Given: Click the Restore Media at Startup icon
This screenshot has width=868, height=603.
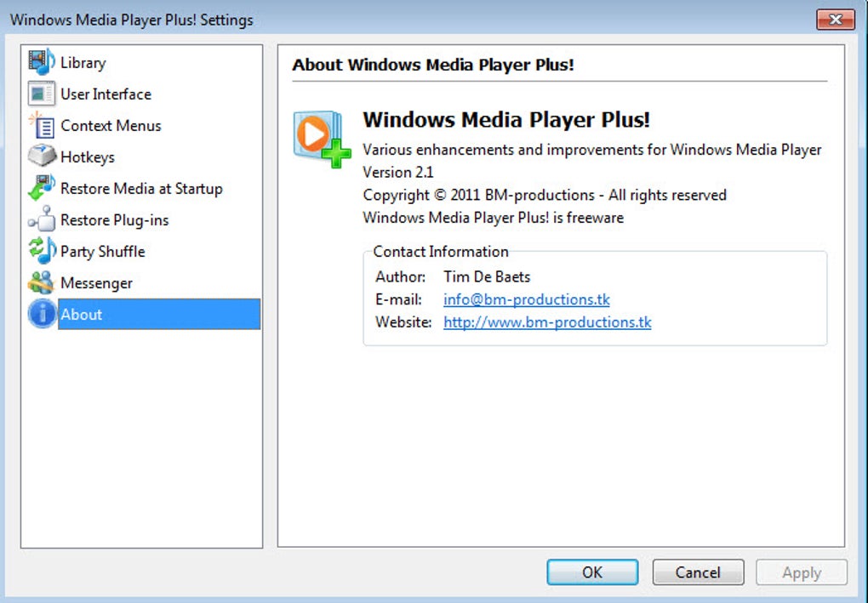Looking at the screenshot, I should click(42, 188).
